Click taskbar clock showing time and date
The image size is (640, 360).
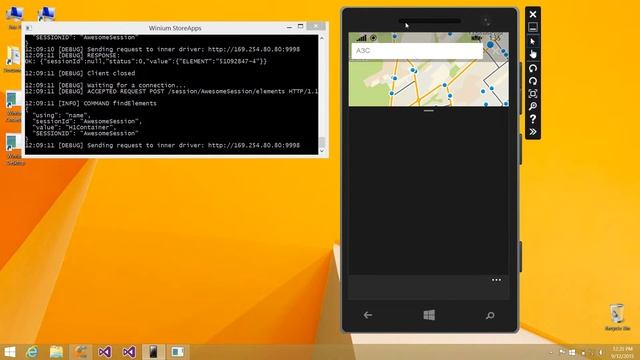[x=622, y=352]
